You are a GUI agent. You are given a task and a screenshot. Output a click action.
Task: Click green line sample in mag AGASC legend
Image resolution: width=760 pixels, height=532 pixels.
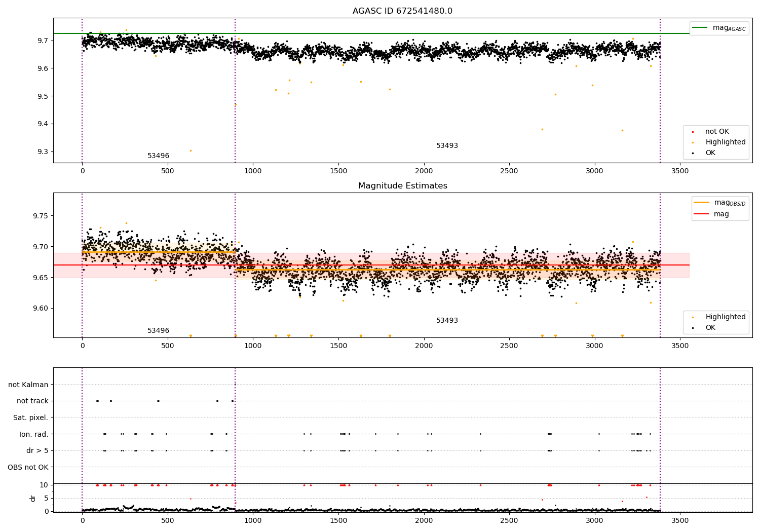click(x=700, y=28)
